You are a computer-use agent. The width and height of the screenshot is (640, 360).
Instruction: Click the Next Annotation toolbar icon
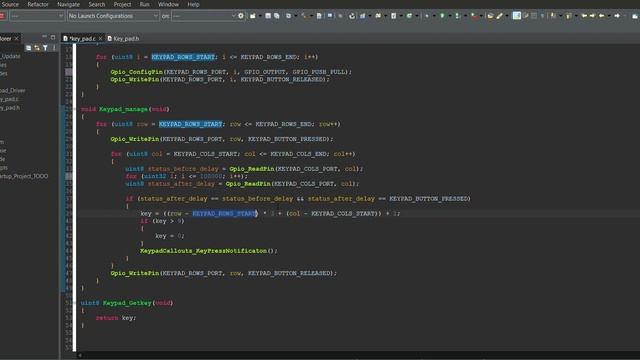pyautogui.click(x=553, y=16)
